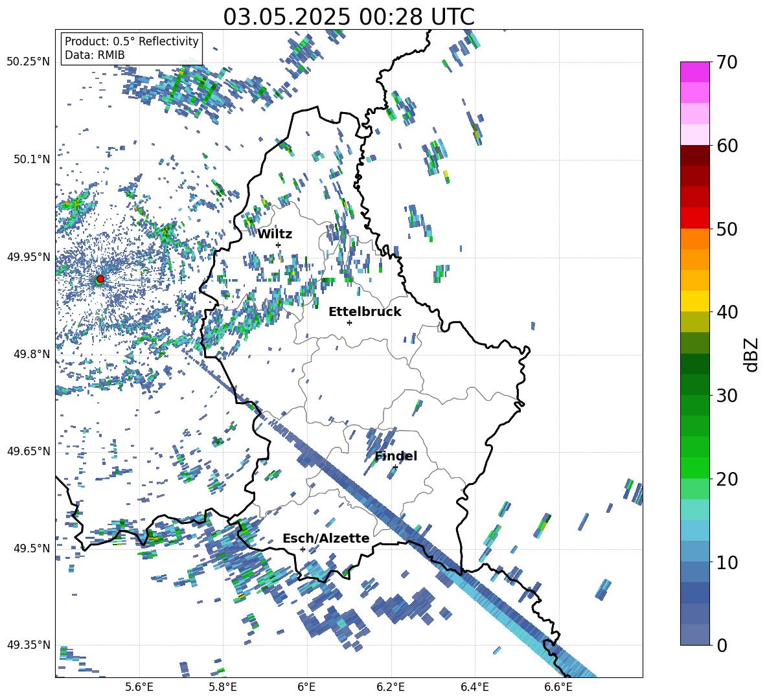The image size is (767, 700).
Task: Click the yellow colorbar swatch at 40
Action: pyautogui.click(x=694, y=301)
